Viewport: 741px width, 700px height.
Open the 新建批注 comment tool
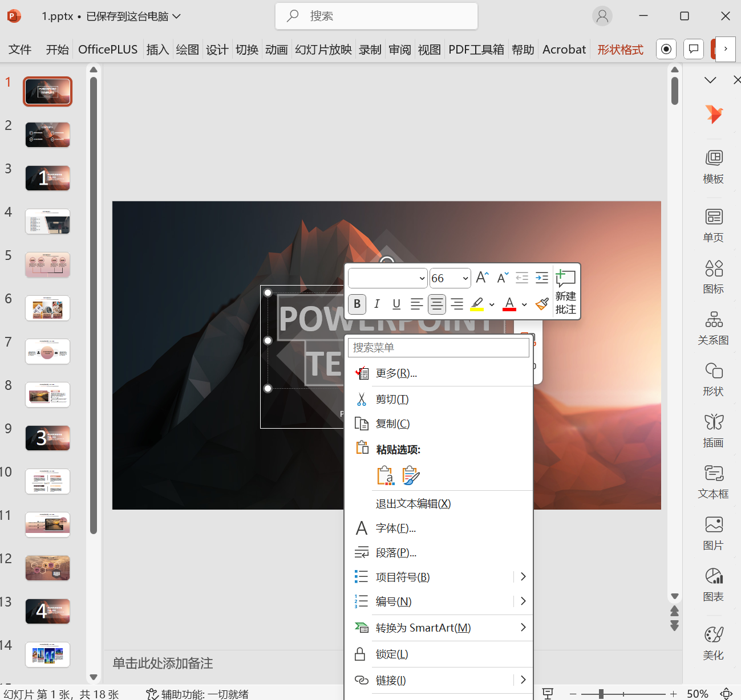(565, 291)
